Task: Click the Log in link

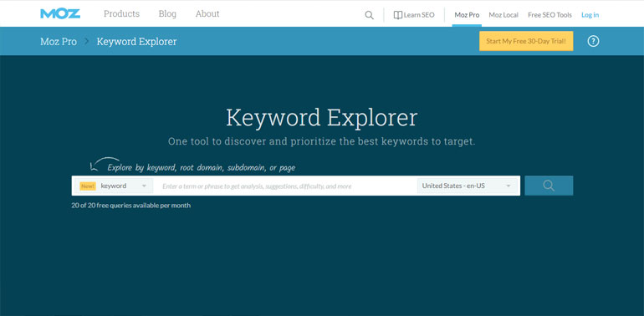Action: (590, 15)
